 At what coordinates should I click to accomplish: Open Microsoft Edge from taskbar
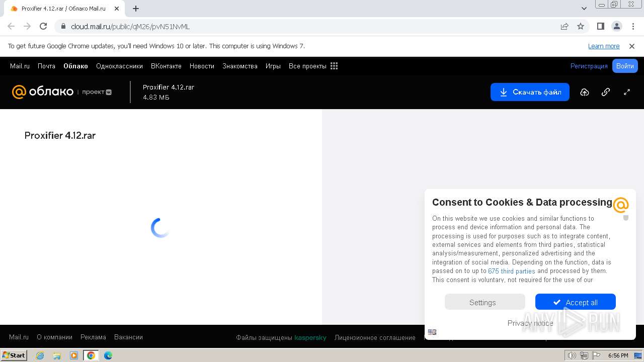(108, 355)
